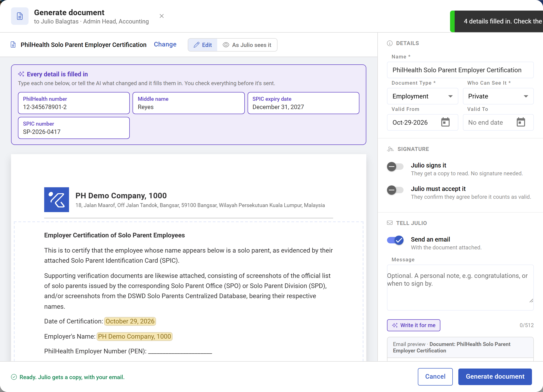Click the highlighted October 29, 2026 date
This screenshot has height=392, width=543.
click(130, 321)
